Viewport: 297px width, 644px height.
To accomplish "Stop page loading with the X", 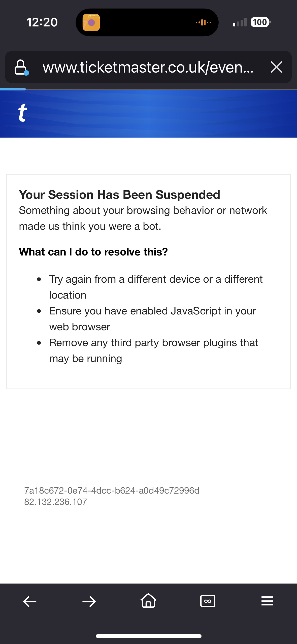I will point(276,67).
